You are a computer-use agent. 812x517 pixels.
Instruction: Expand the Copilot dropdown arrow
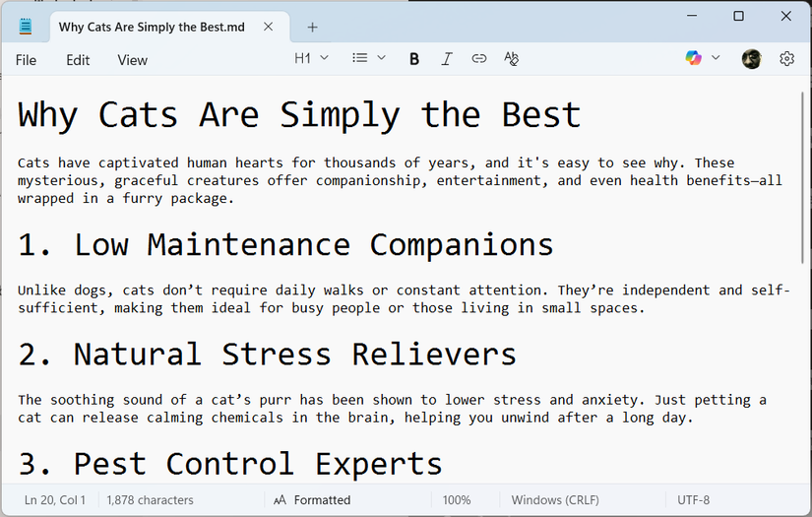point(716,57)
